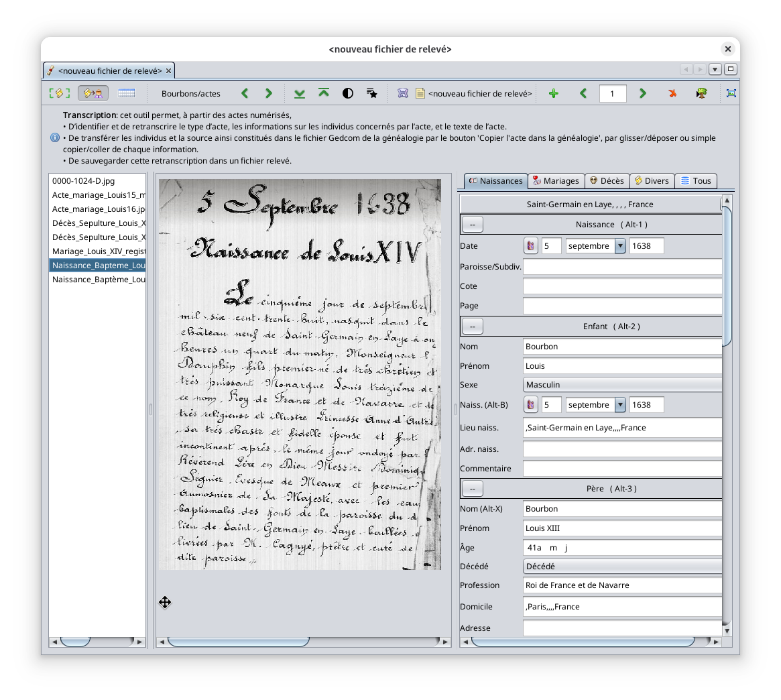Switch to the table view icon
Image resolution: width=781 pixels, height=700 pixels.
tap(127, 93)
